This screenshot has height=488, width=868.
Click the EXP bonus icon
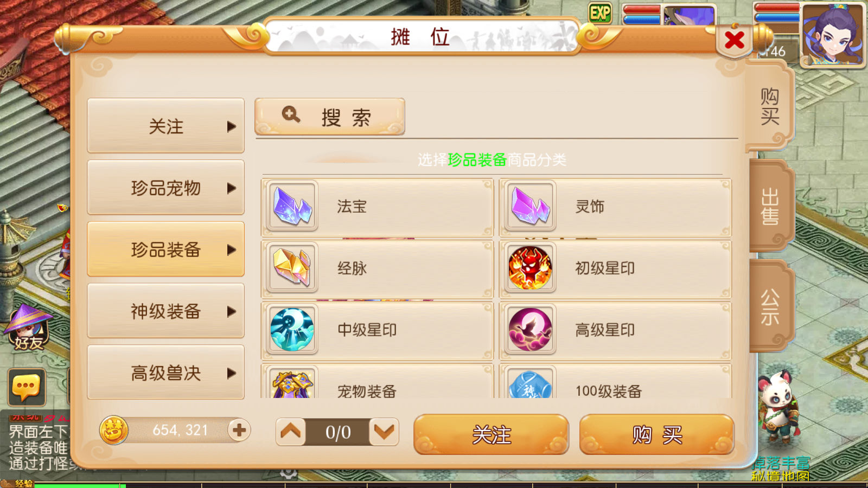pyautogui.click(x=600, y=13)
